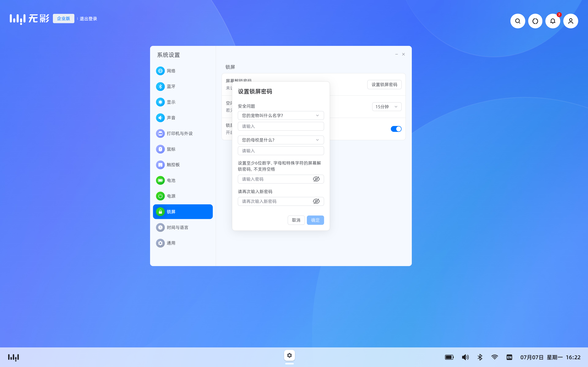Toggle the lock screen switch off
This screenshot has width=588, height=367.
coord(396,129)
